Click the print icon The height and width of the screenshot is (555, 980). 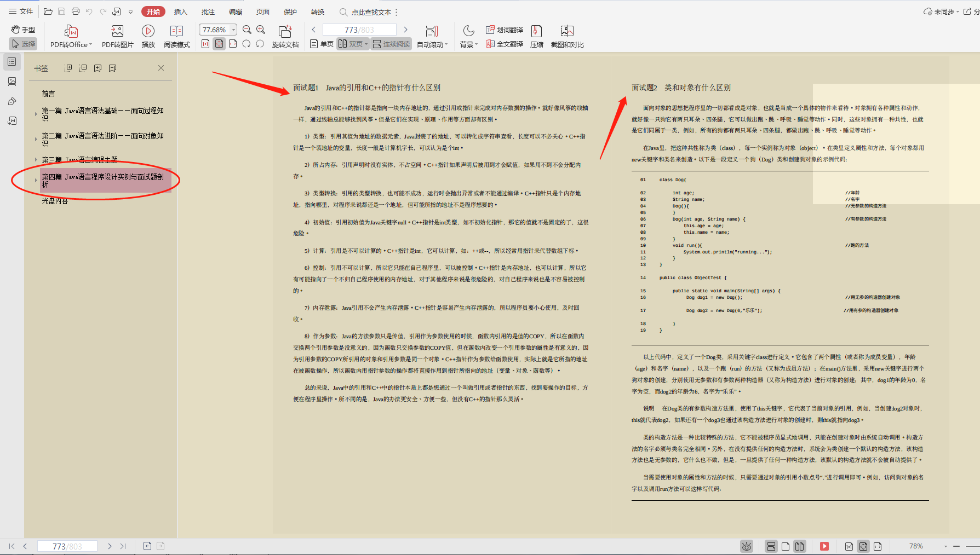click(x=75, y=11)
